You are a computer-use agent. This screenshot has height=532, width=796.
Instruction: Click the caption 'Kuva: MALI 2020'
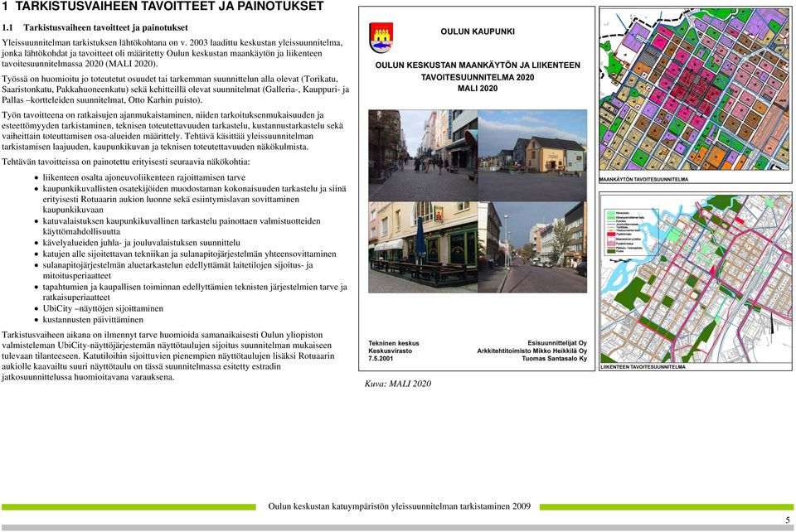398,384
